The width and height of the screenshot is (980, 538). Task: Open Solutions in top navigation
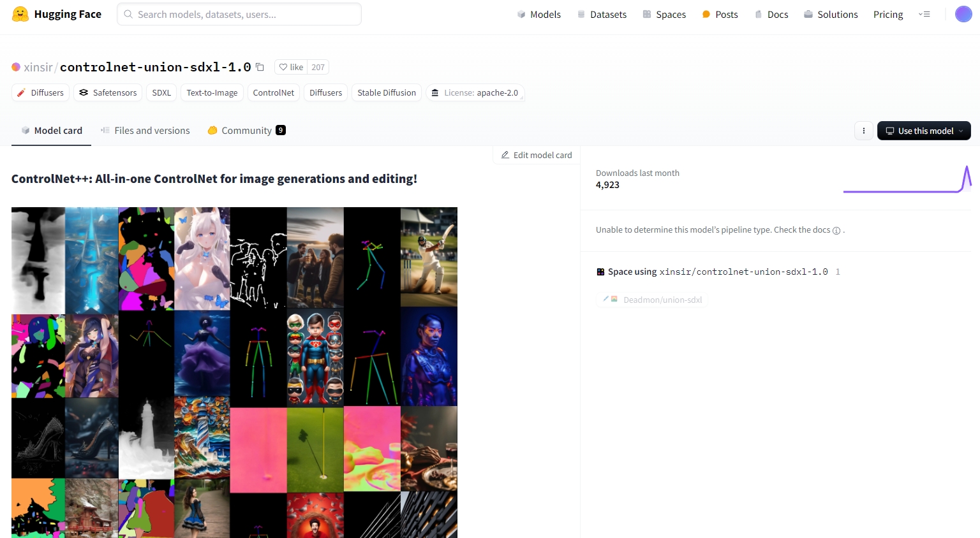pos(831,14)
